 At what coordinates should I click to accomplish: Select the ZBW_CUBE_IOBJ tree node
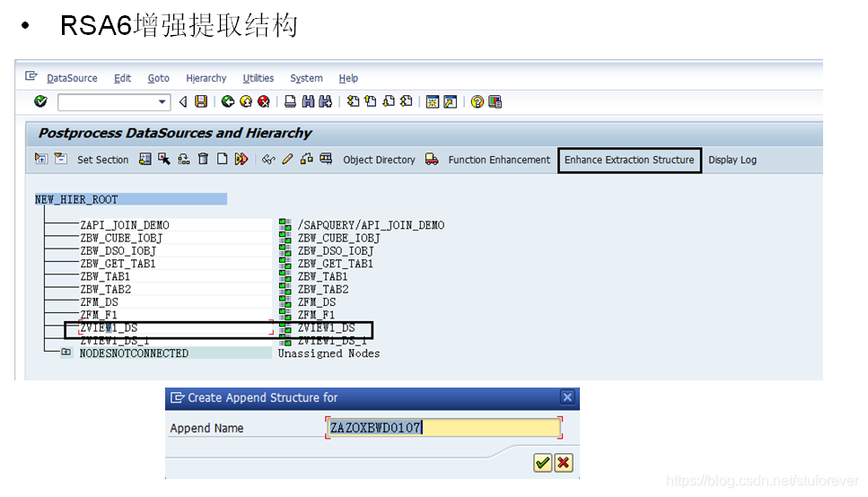point(121,238)
